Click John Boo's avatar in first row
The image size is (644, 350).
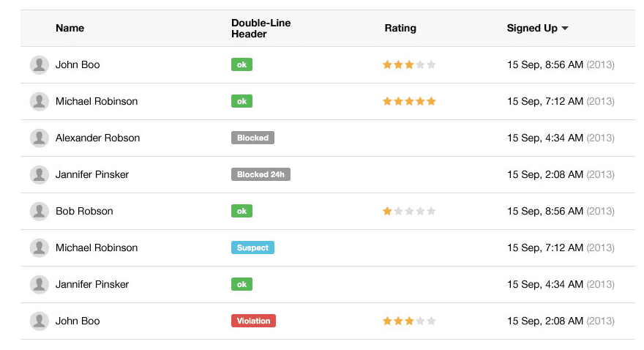(39, 65)
